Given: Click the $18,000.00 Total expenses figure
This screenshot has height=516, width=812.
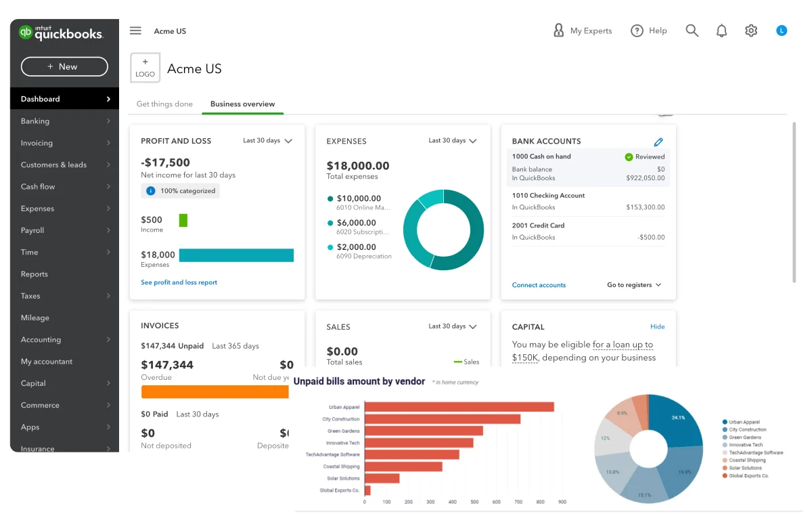Looking at the screenshot, I should click(358, 165).
